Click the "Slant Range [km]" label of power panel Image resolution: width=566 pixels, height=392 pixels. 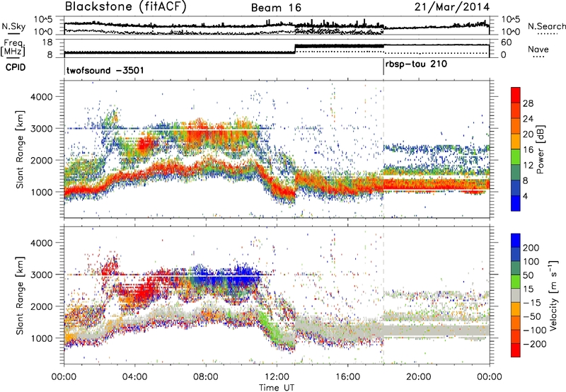pos(20,149)
